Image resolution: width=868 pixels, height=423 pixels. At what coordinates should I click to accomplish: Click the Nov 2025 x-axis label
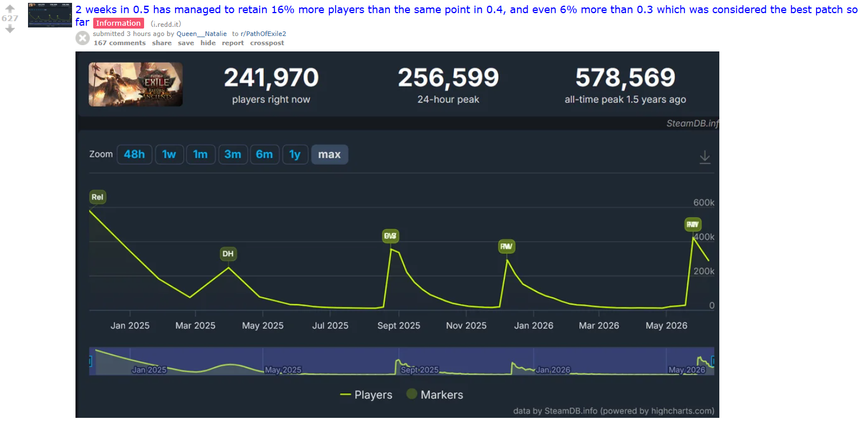[x=466, y=326]
